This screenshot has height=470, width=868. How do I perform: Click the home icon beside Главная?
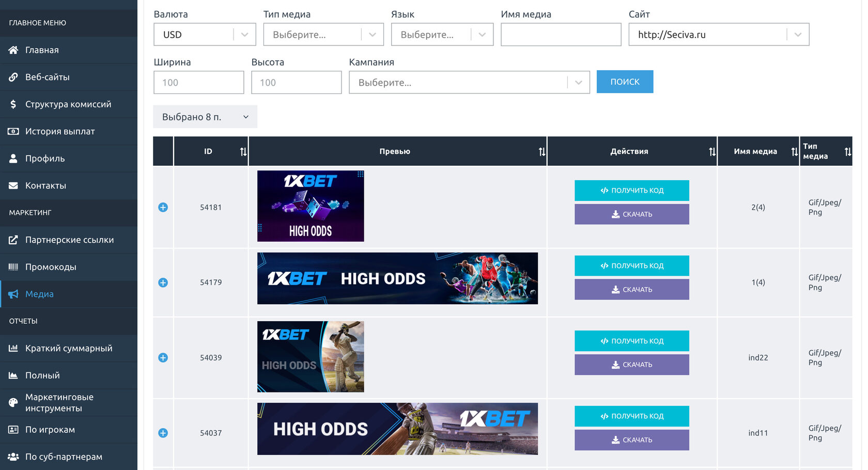[x=13, y=50]
